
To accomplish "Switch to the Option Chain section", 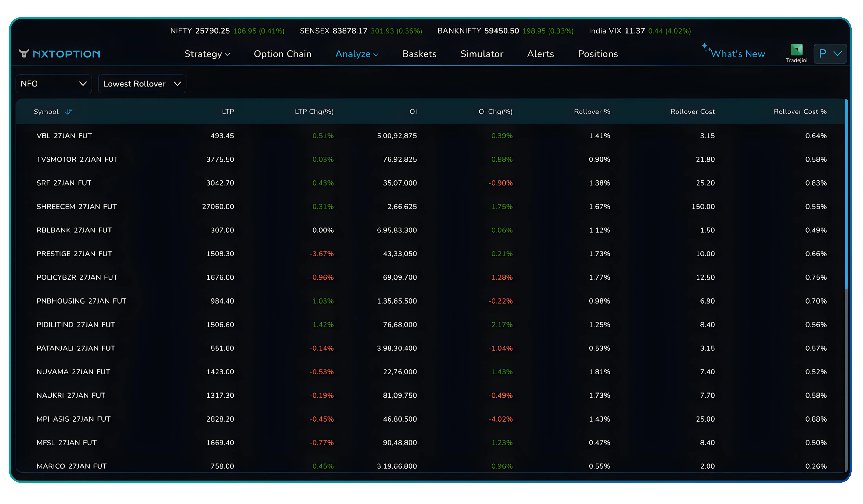I will click(x=283, y=54).
